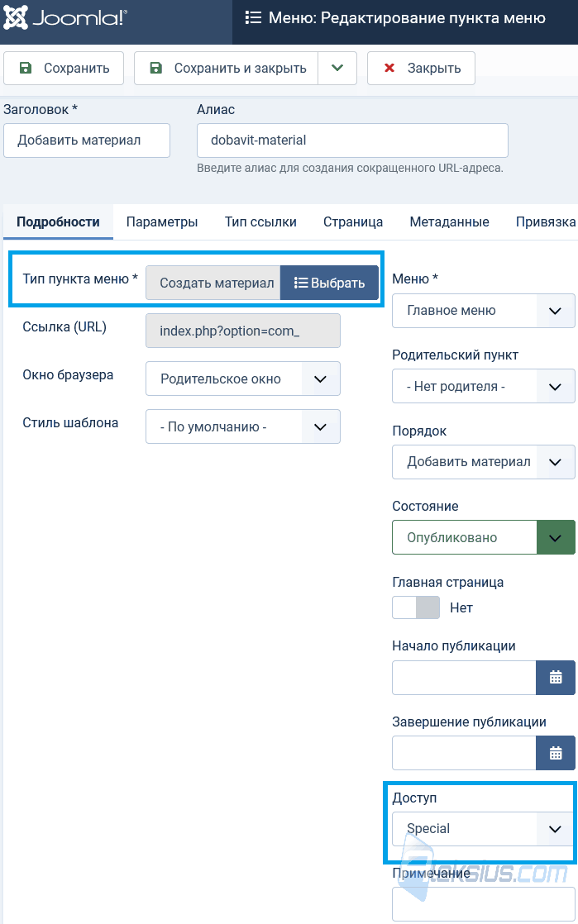The width and height of the screenshot is (578, 924).
Task: Click Сохранить и закрыть button
Action: click(227, 69)
